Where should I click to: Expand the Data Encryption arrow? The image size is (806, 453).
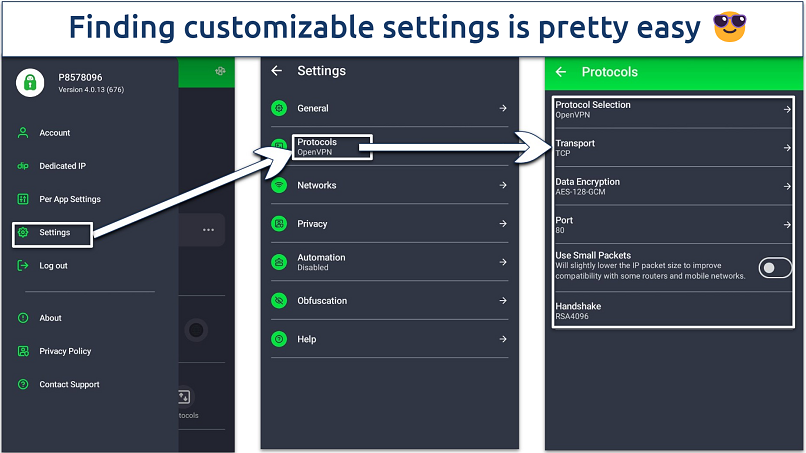pos(788,186)
